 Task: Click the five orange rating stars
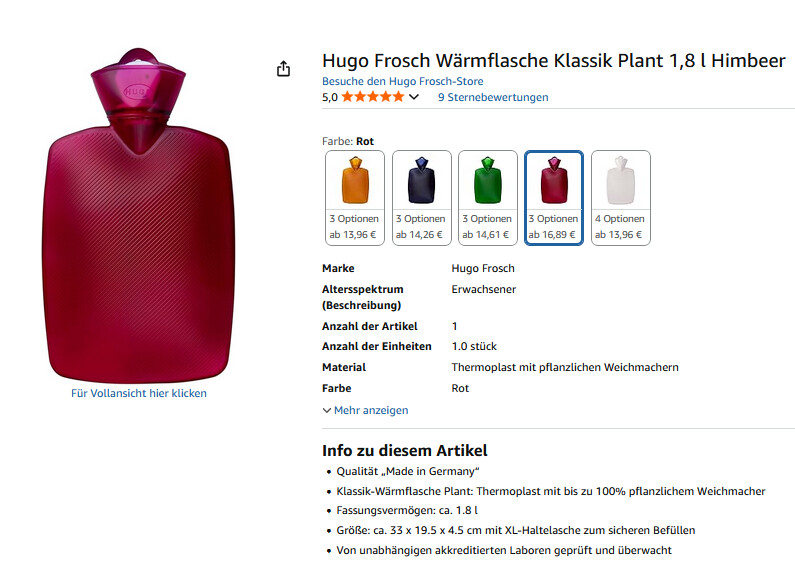pyautogui.click(x=373, y=97)
